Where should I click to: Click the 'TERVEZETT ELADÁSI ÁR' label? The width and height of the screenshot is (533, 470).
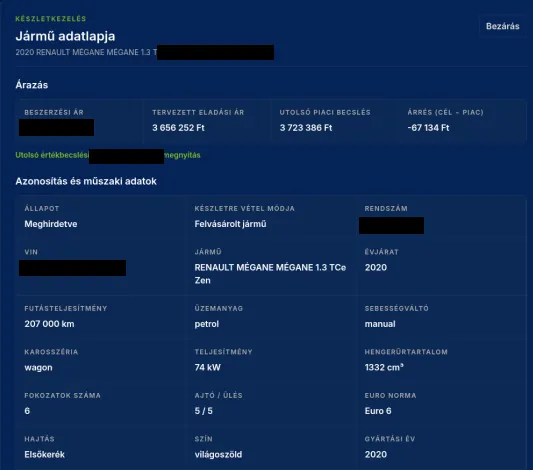[x=198, y=112]
